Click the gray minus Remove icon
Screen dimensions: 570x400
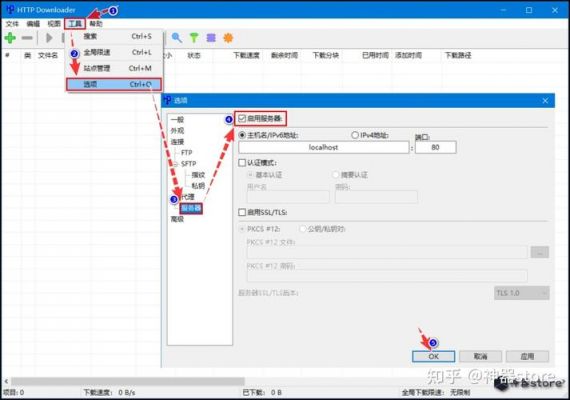[x=27, y=38]
